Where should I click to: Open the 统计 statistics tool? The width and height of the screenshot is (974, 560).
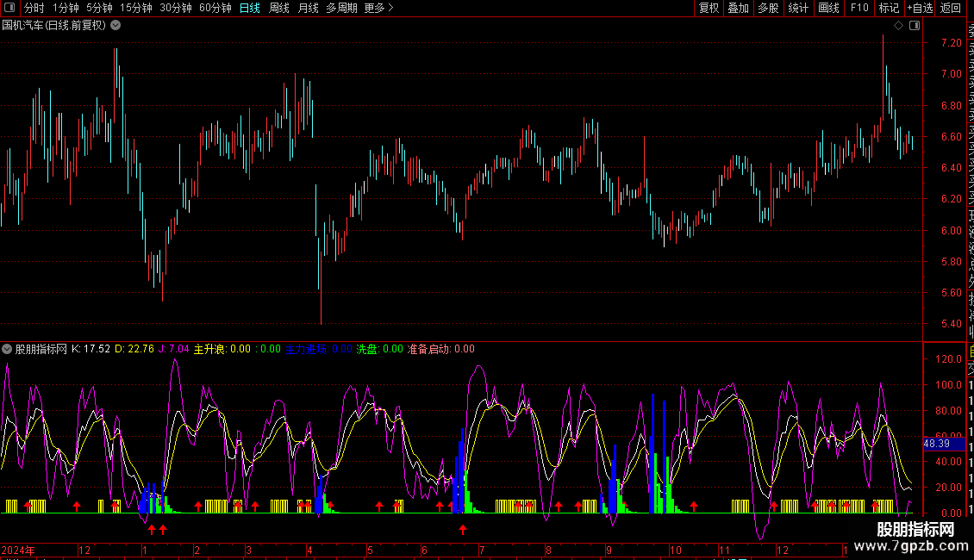point(798,9)
